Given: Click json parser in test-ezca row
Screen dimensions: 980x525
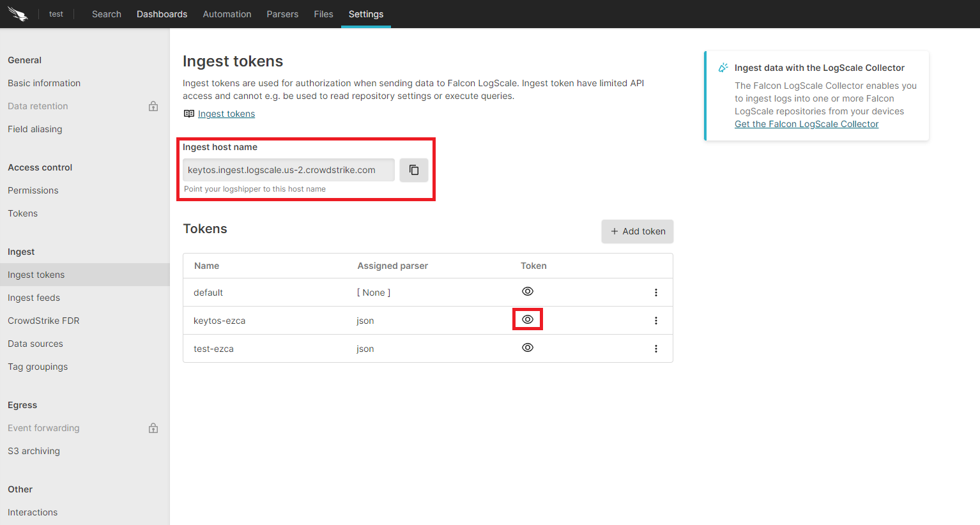Looking at the screenshot, I should pyautogui.click(x=365, y=349).
